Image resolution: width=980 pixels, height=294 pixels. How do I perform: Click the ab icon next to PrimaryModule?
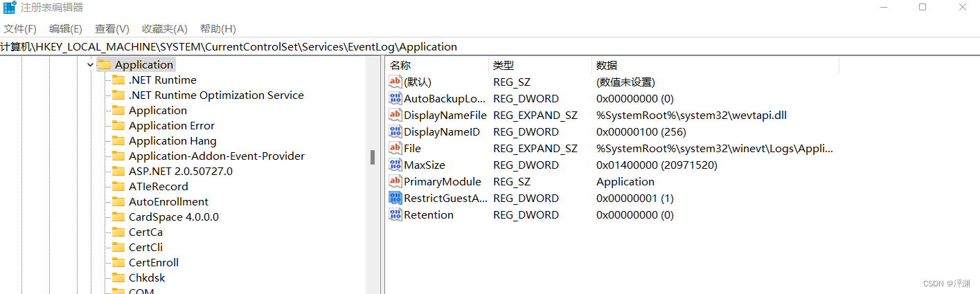(395, 182)
